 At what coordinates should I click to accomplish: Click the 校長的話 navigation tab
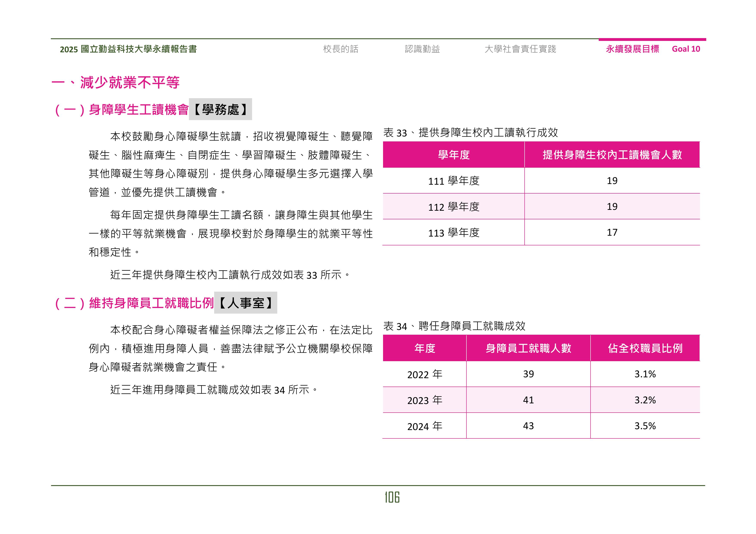pos(340,49)
